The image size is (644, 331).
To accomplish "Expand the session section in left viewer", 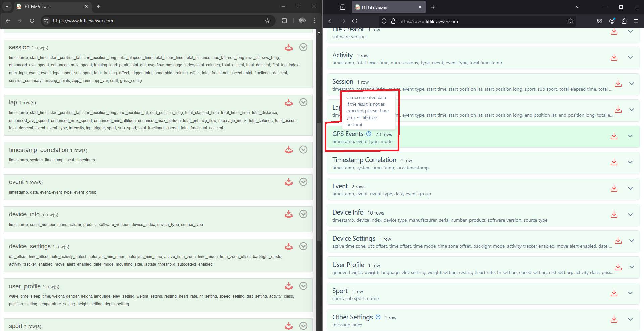I will coord(303,47).
